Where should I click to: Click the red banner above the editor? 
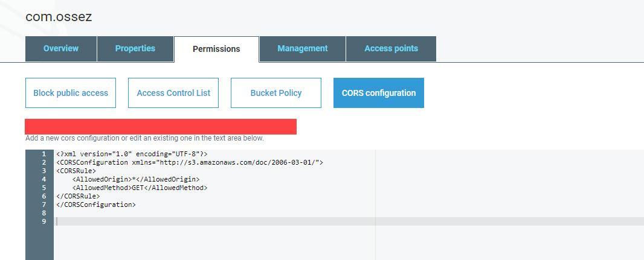(x=161, y=127)
